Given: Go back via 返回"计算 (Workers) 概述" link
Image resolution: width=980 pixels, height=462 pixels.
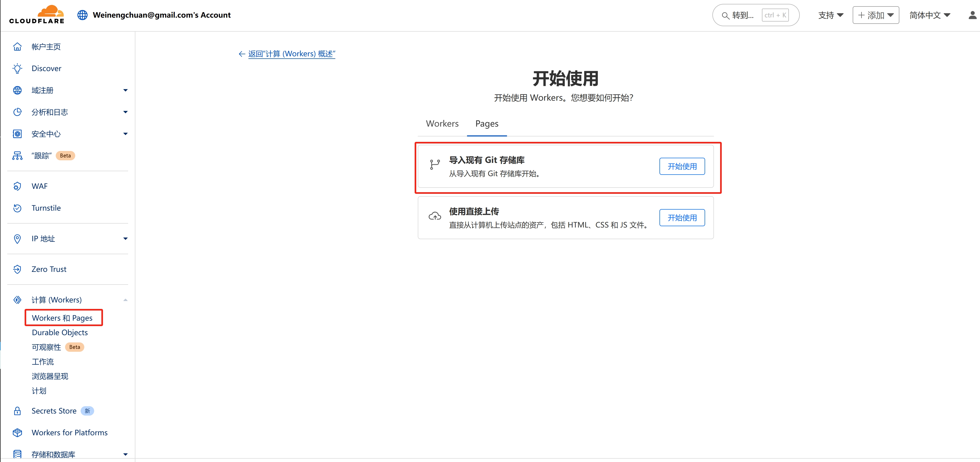Looking at the screenshot, I should tap(291, 54).
